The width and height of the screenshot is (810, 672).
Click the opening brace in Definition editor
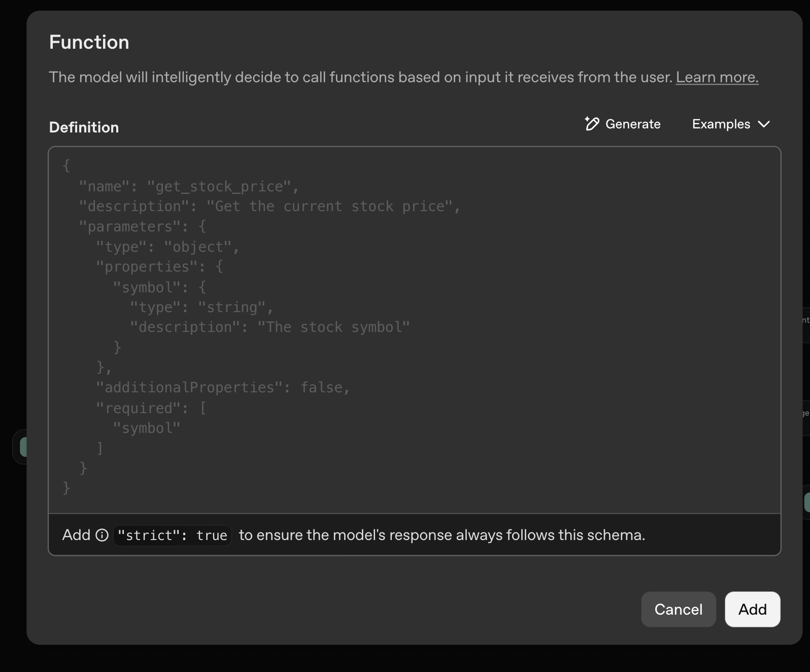coord(66,166)
